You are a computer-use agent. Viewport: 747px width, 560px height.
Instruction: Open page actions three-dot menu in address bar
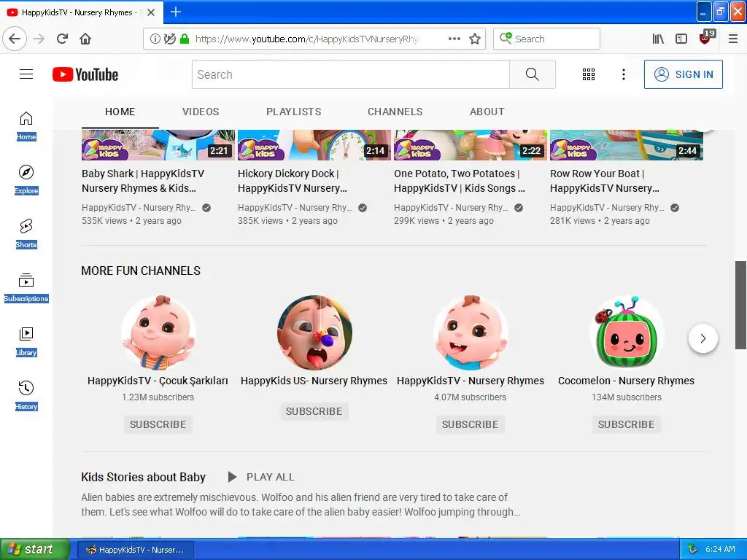pyautogui.click(x=454, y=39)
